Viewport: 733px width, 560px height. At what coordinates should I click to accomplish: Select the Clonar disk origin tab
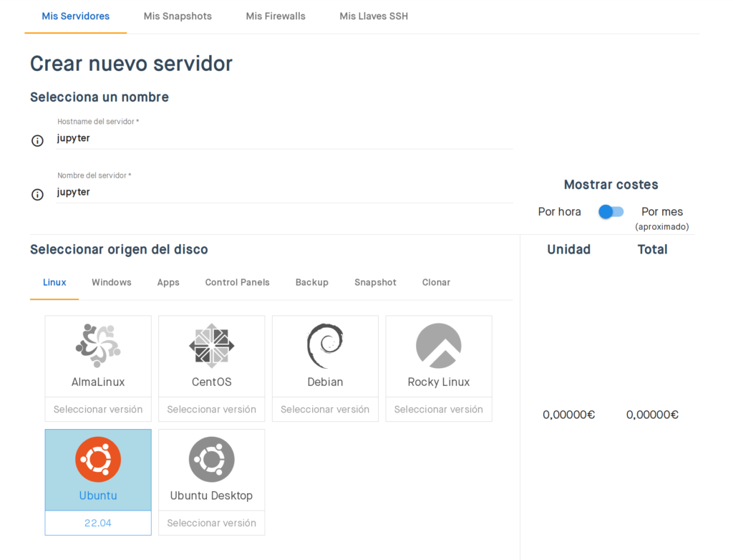point(436,283)
